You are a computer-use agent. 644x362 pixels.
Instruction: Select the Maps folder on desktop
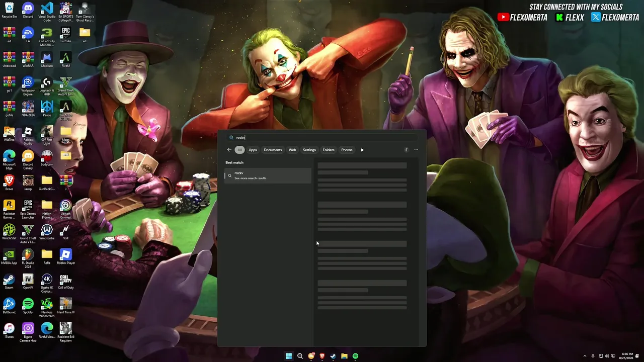tap(66, 133)
